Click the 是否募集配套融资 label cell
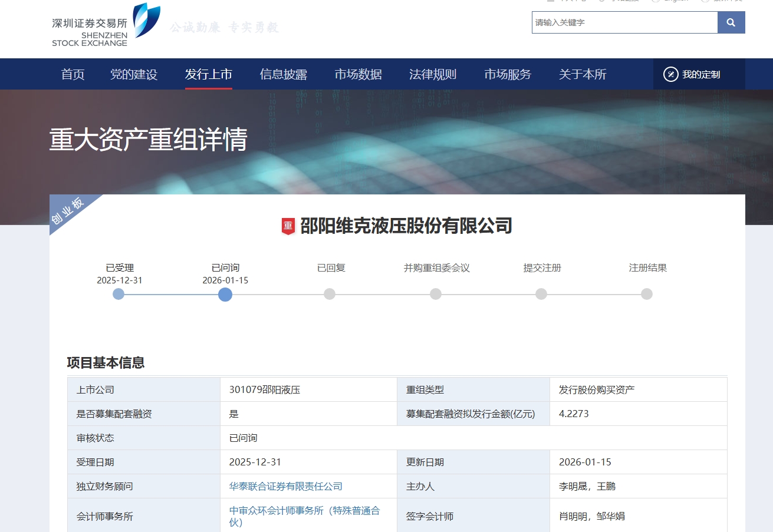The height and width of the screenshot is (532, 773). [x=144, y=414]
